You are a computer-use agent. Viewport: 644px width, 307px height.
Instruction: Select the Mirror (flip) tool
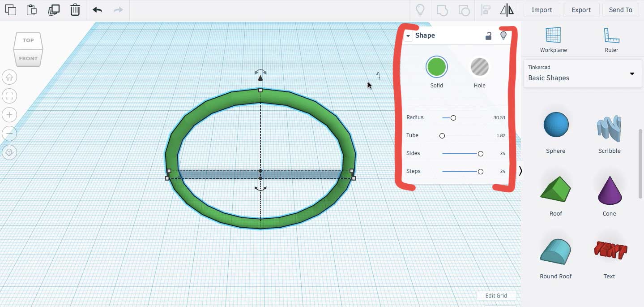(507, 10)
